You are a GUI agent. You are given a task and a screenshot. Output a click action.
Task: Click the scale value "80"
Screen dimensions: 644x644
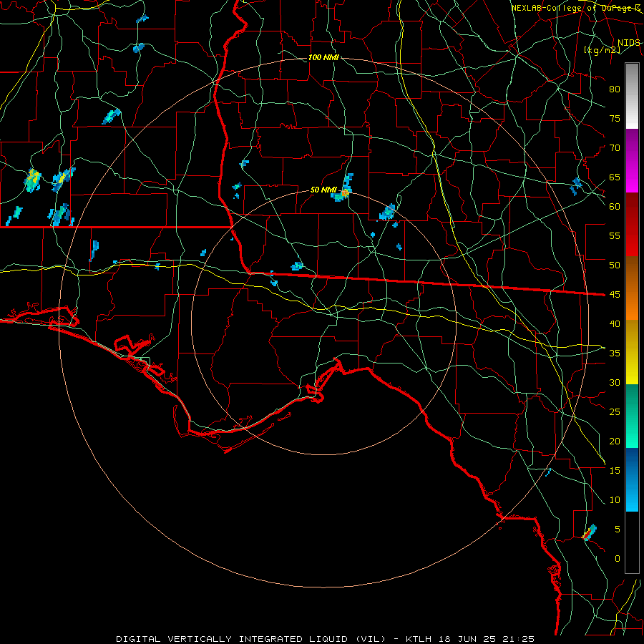[x=615, y=89]
